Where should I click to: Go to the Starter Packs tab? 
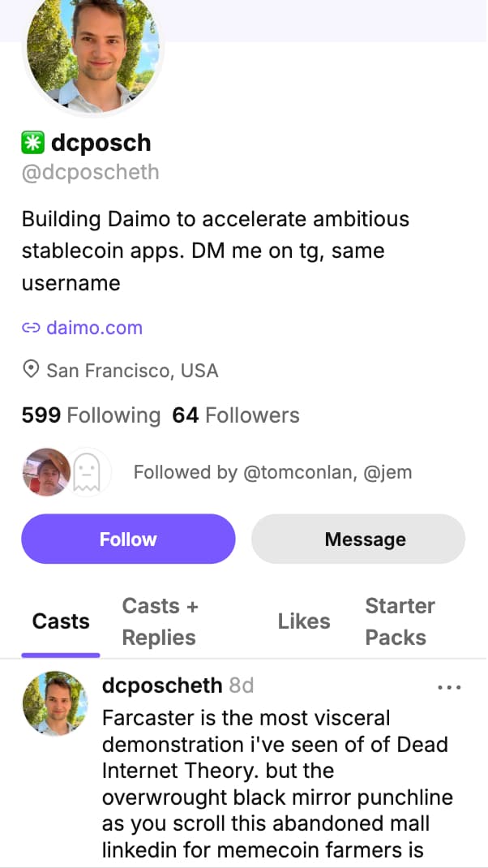pos(400,621)
